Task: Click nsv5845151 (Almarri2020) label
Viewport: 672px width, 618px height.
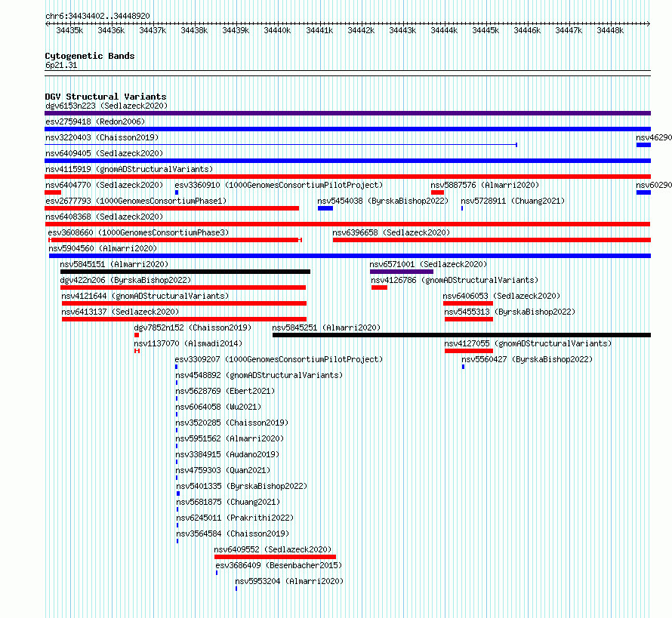Action: click(x=114, y=264)
